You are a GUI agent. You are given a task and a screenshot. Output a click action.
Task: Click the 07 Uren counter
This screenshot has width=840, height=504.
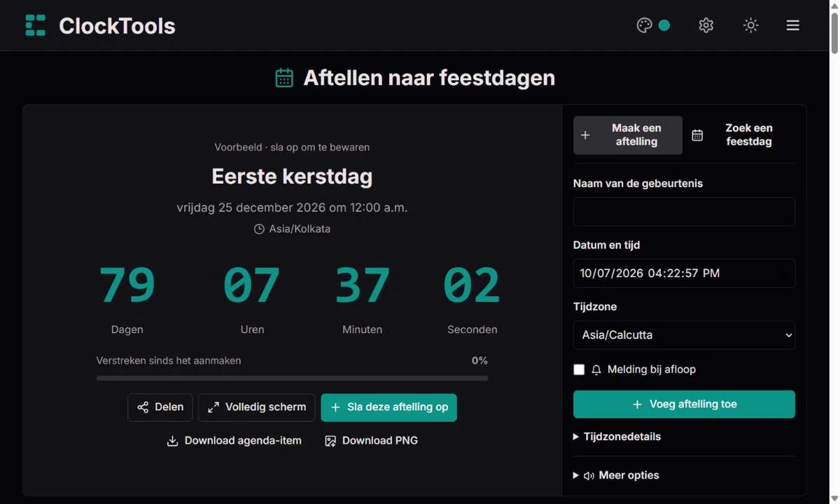[252, 298]
